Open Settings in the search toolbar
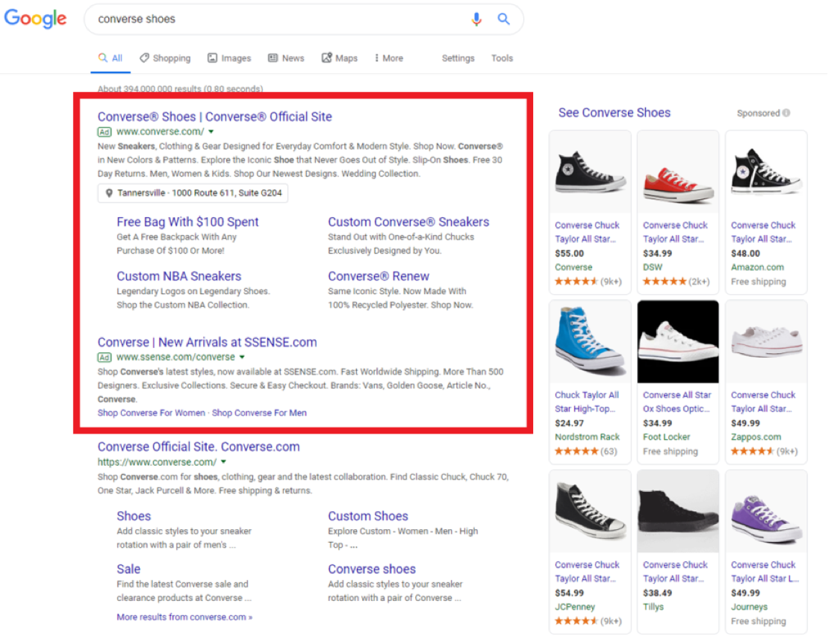Image resolution: width=840 pixels, height=636 pixels. 458,58
